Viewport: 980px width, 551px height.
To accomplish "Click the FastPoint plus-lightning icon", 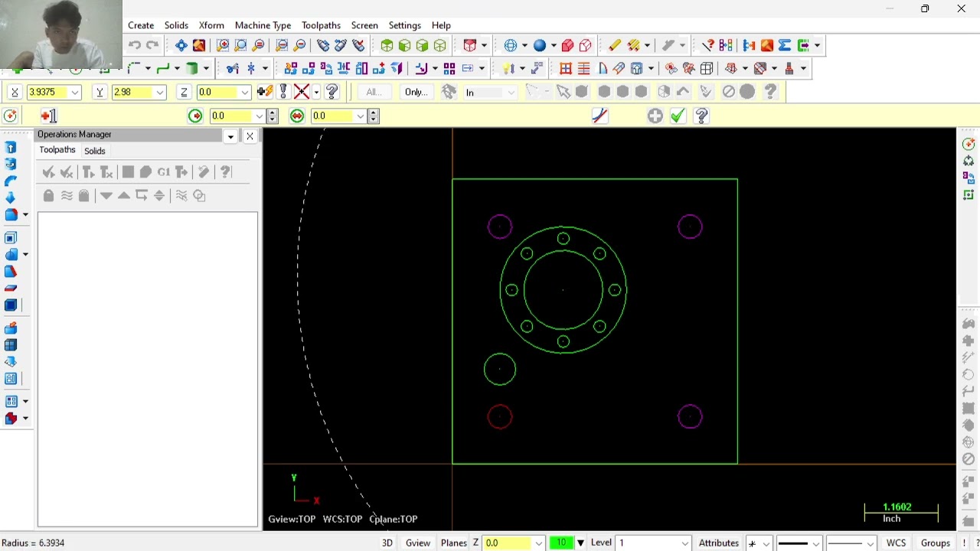I will point(265,92).
